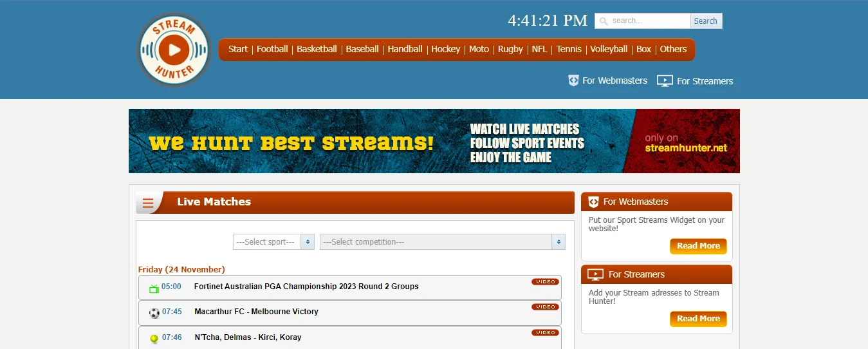This screenshot has width=868, height=349.
Task: Click VIDEO badge on PGA Championship row
Action: click(x=545, y=282)
